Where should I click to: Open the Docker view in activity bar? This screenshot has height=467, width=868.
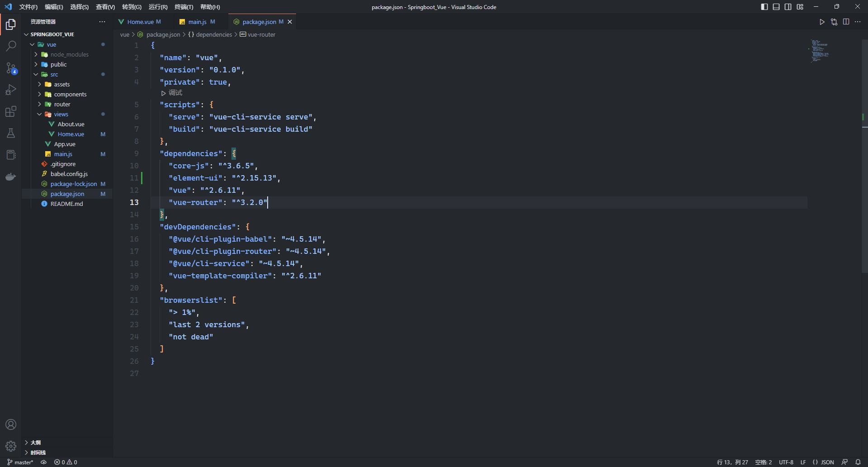(11, 176)
